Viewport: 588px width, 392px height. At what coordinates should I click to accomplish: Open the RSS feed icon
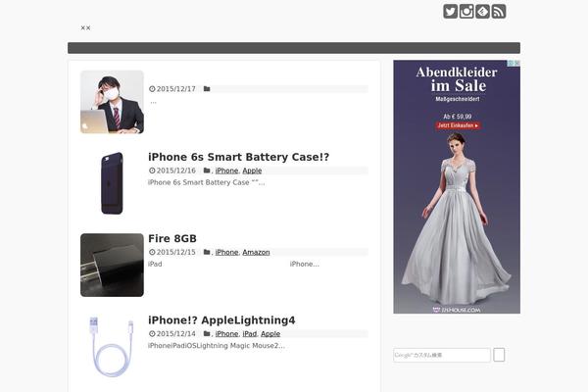pos(499,11)
